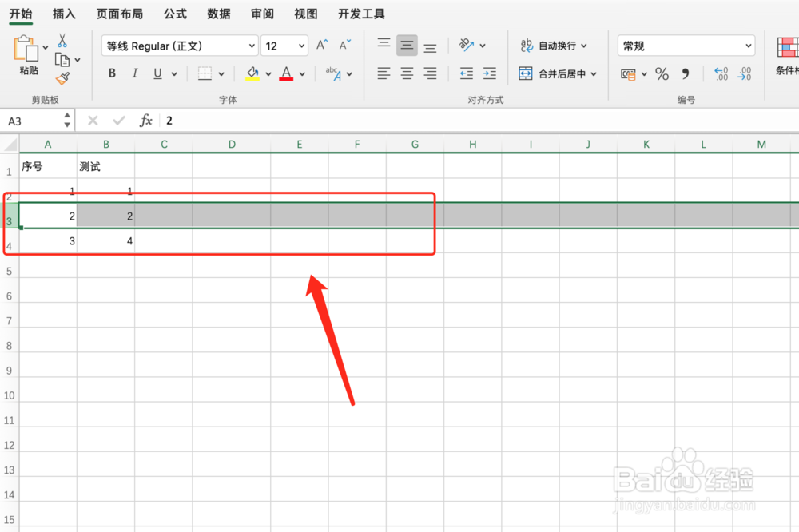
Task: Click the Decrease Decimal icon
Action: pyautogui.click(x=745, y=73)
